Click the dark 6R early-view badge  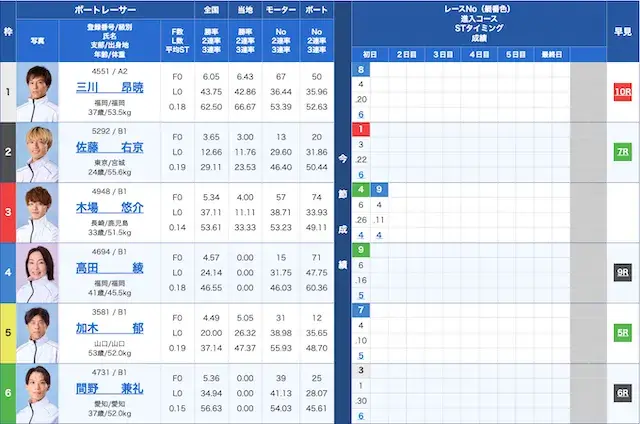[622, 393]
